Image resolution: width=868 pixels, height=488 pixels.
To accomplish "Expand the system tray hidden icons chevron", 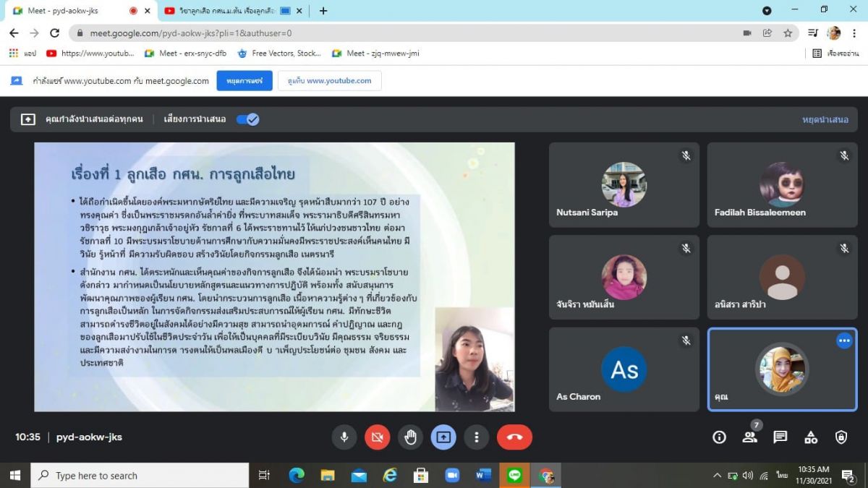I will click(717, 475).
